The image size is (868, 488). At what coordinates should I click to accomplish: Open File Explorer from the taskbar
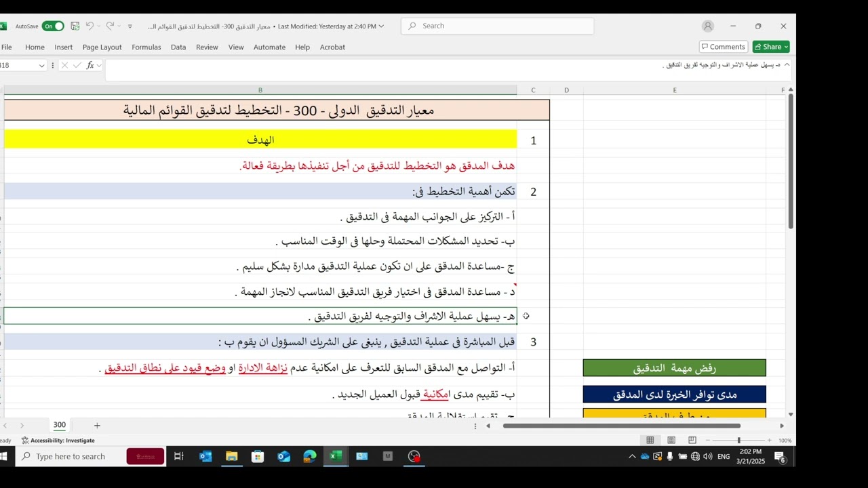coord(231,456)
